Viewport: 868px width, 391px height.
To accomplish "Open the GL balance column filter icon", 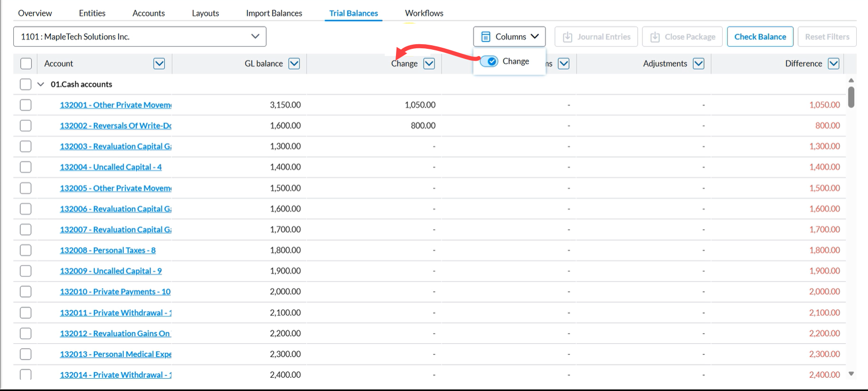I will (x=294, y=63).
